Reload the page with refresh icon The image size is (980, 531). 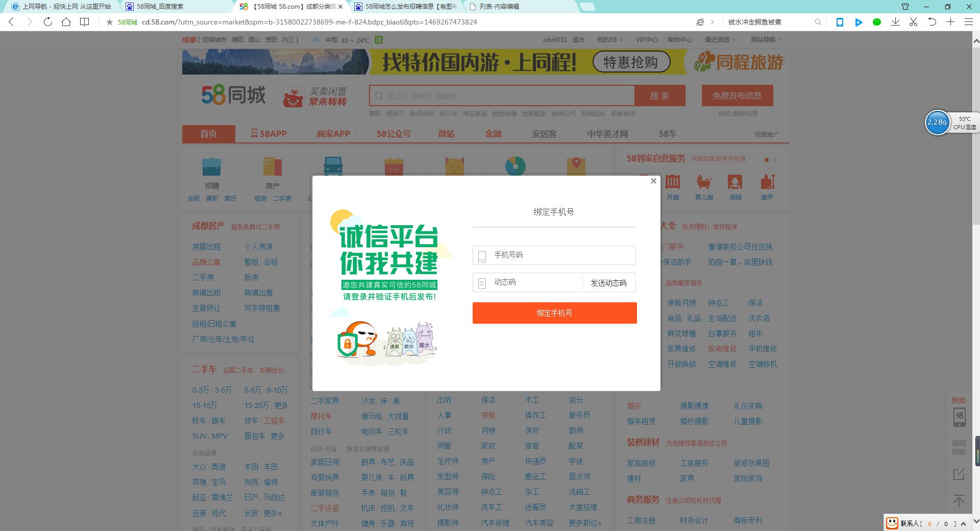tap(47, 22)
